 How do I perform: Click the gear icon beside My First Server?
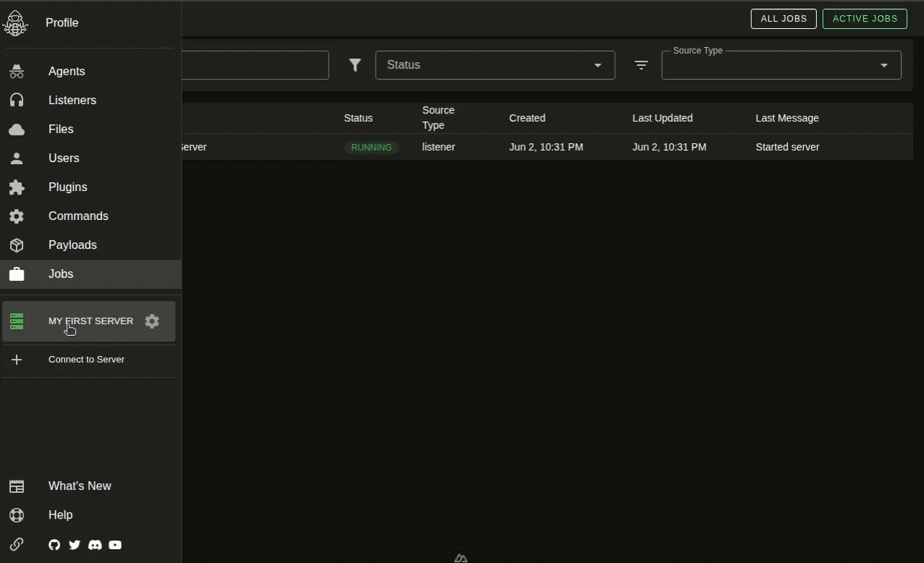coord(152,321)
